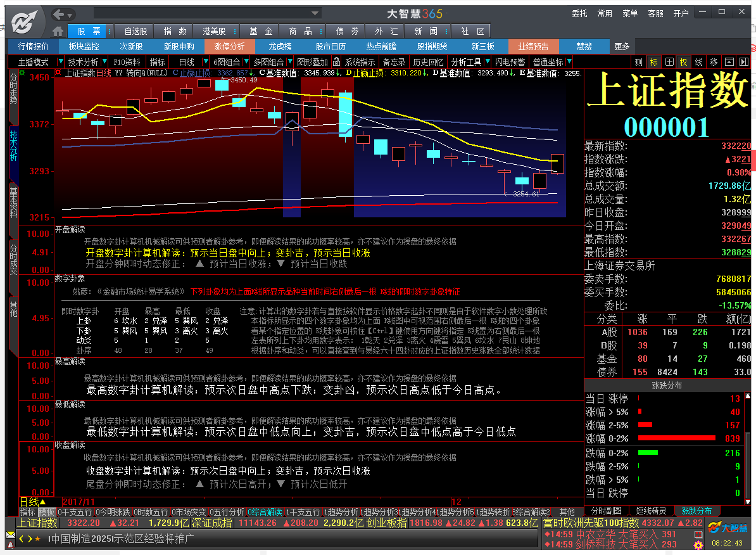Switch to the 基金 tab
The width and height of the screenshot is (756, 555).
(x=261, y=32)
